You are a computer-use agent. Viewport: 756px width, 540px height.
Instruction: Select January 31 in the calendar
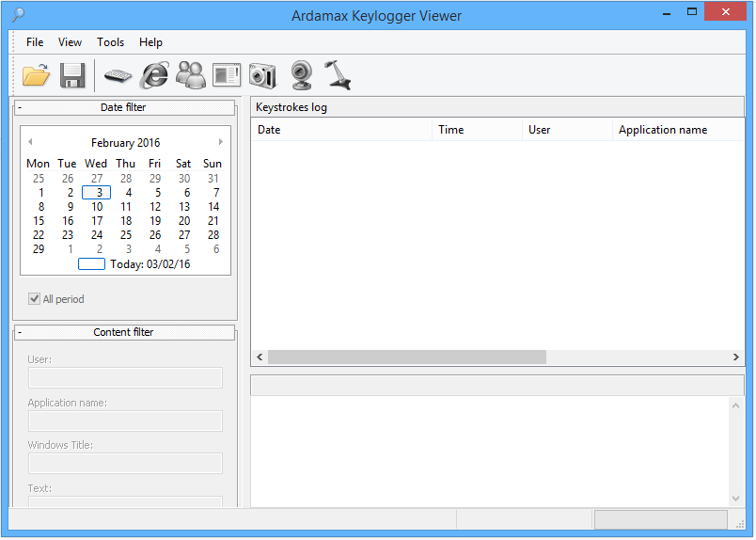pyautogui.click(x=213, y=179)
